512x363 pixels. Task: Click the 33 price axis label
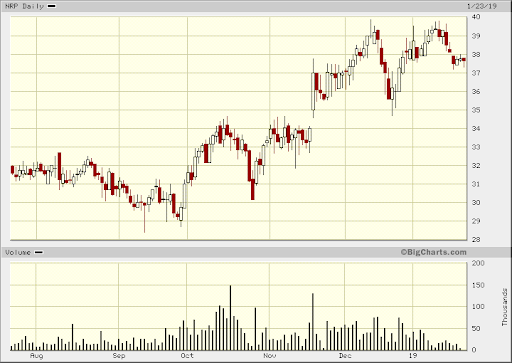pyautogui.click(x=476, y=147)
